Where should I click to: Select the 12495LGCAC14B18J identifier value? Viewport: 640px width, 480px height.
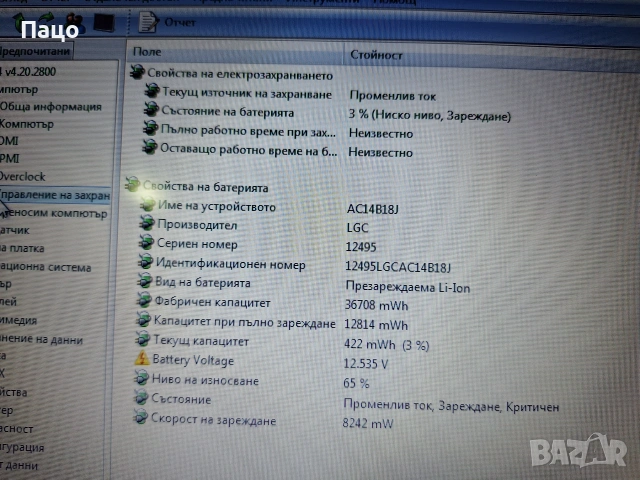pos(398,267)
